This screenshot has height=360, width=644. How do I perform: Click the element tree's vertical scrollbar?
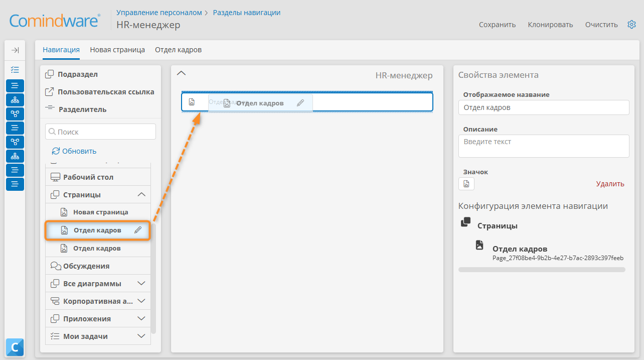coord(153,279)
